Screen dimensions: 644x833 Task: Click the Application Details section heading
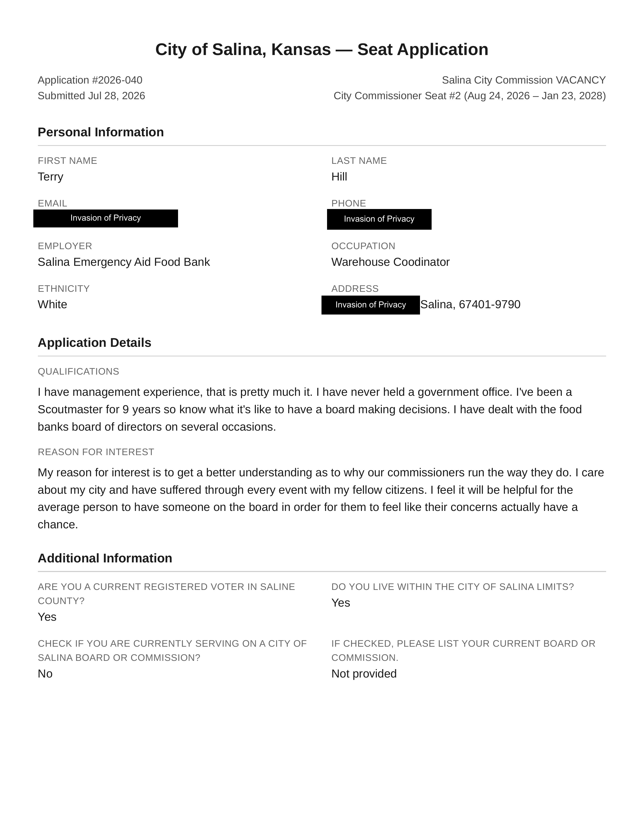click(95, 343)
